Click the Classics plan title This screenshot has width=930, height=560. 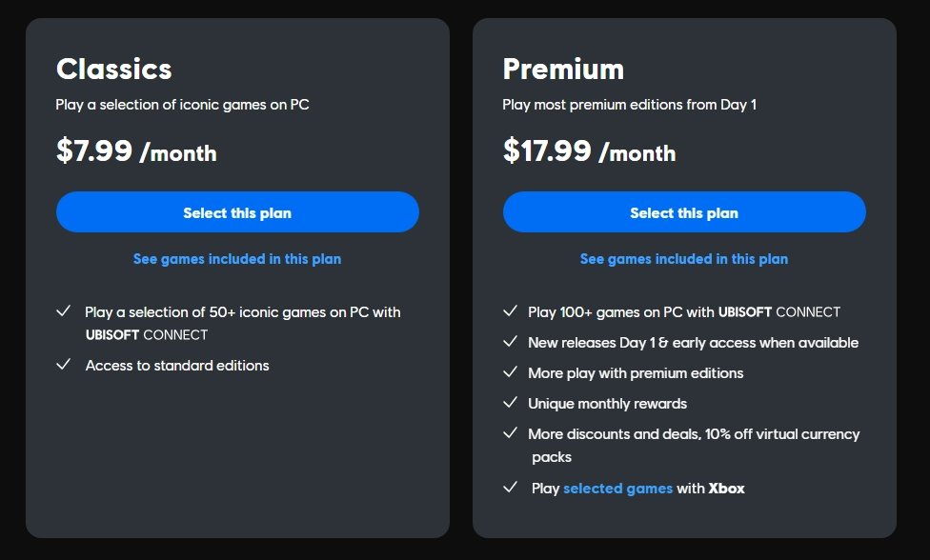[114, 70]
